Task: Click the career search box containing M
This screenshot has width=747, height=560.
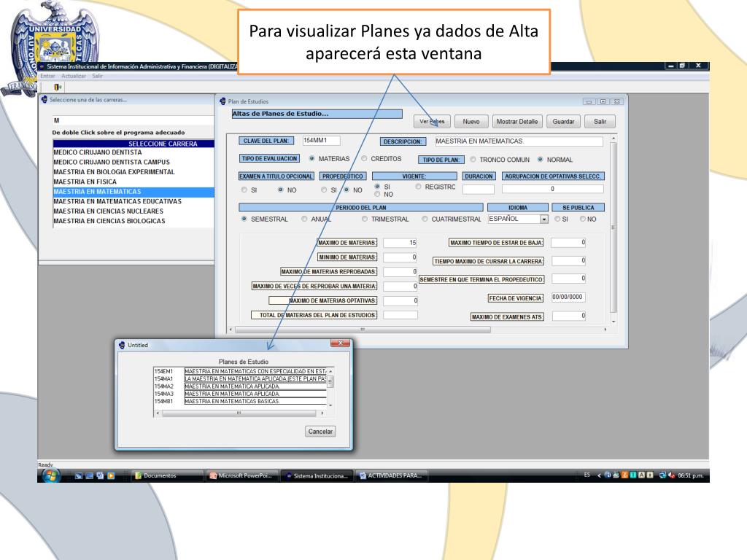Action: coord(133,120)
